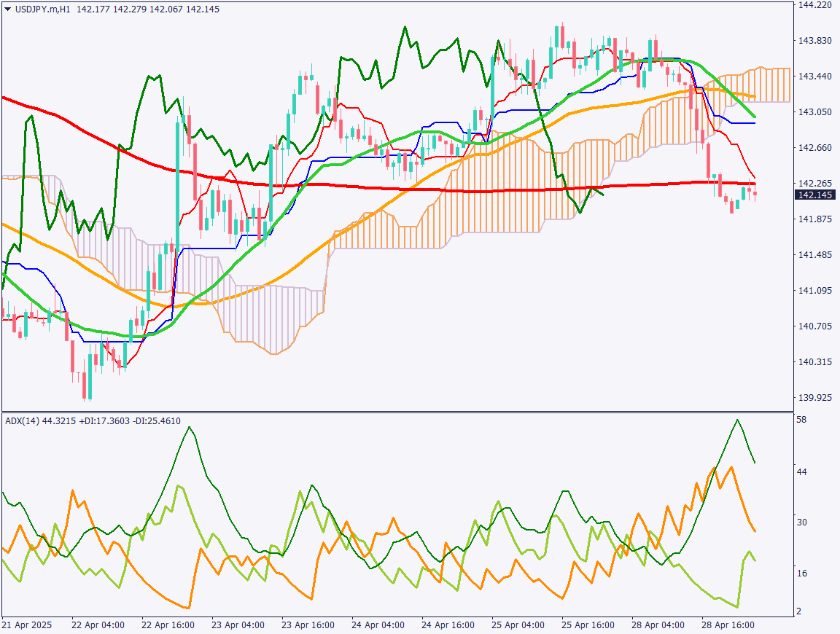The image size is (840, 634).
Task: Click the 139.925 price axis label
Action: (815, 398)
